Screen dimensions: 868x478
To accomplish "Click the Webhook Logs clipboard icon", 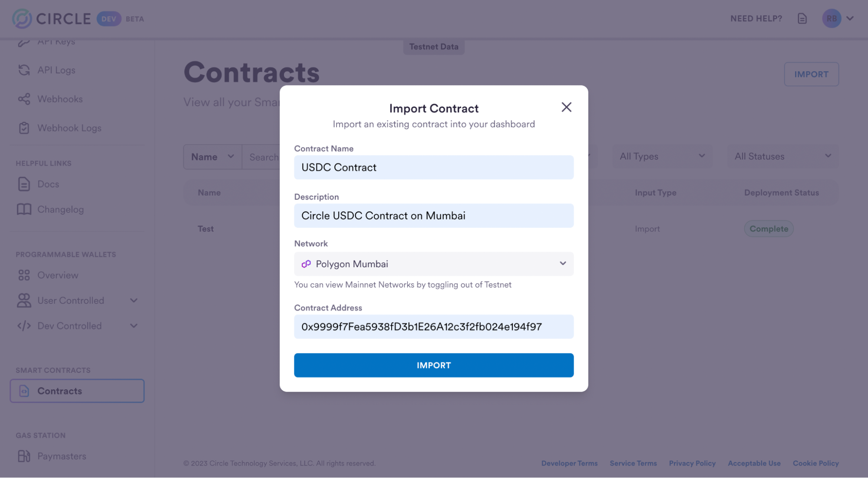I will [24, 128].
